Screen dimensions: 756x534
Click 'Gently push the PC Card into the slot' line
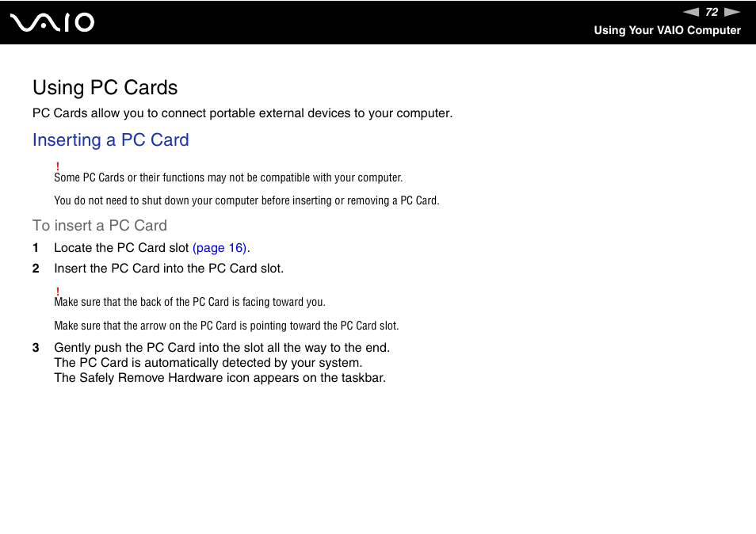pos(222,348)
